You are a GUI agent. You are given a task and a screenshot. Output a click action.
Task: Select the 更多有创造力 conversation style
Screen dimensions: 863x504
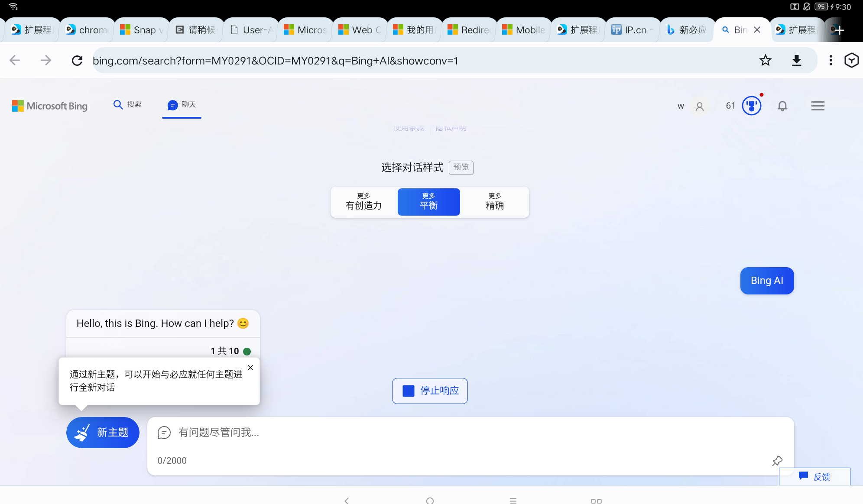364,202
